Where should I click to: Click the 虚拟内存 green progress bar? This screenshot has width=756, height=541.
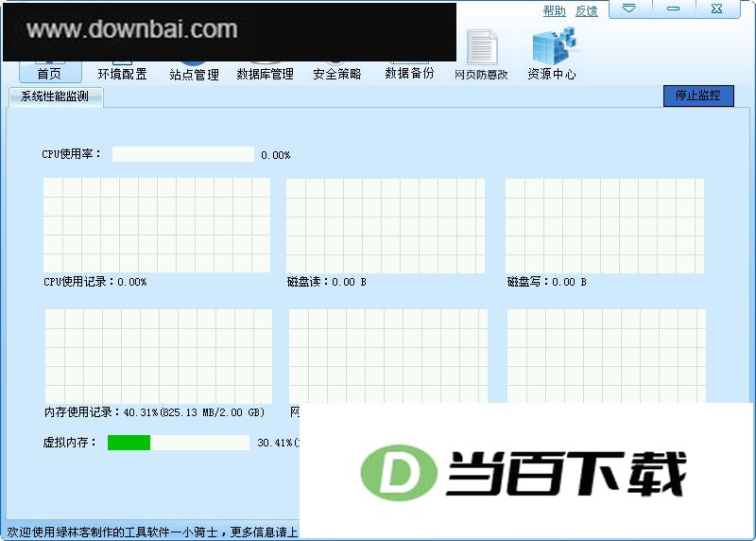(x=179, y=442)
